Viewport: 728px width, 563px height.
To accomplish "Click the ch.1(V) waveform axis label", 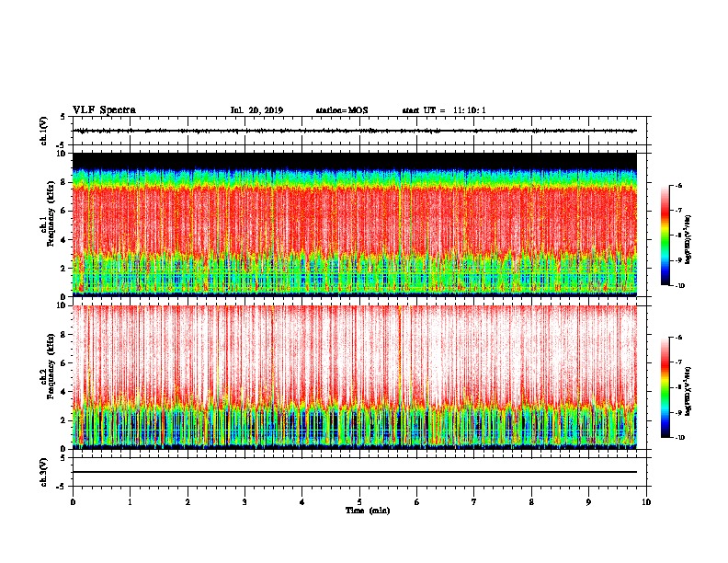I will (x=43, y=131).
